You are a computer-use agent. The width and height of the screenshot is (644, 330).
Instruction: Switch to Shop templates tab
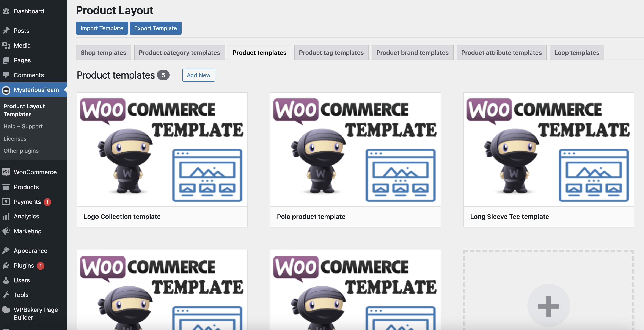103,52
